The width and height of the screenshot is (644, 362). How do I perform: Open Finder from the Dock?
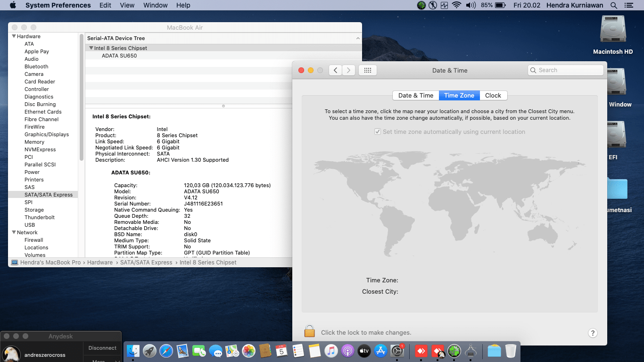133,351
